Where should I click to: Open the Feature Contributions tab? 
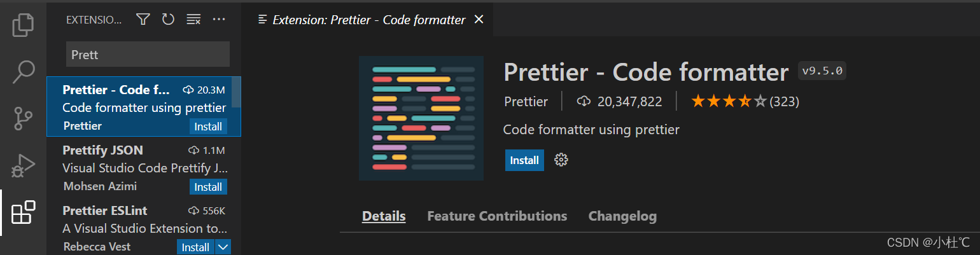tap(497, 216)
